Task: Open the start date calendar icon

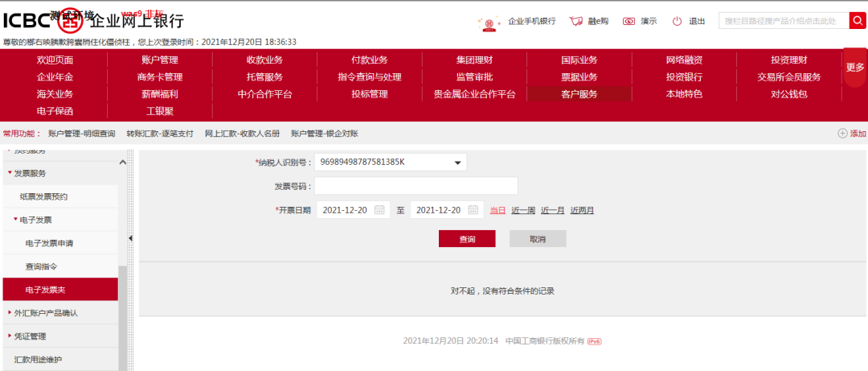Action: click(x=379, y=210)
